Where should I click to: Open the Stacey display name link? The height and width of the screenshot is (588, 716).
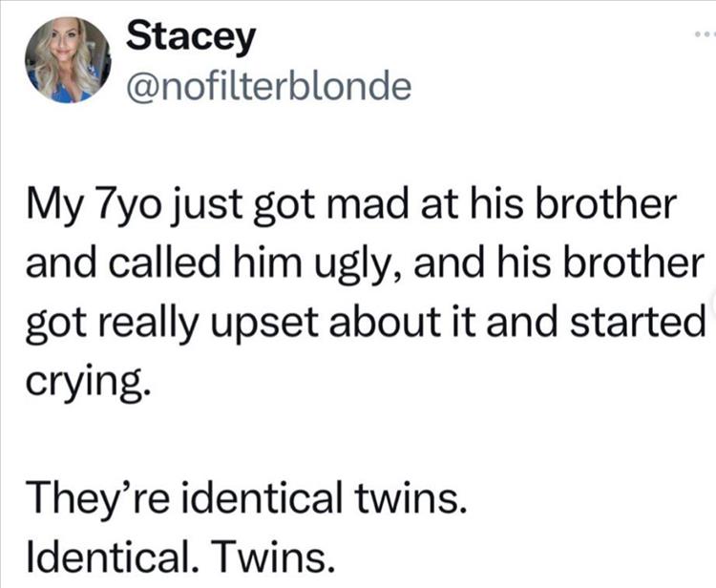(191, 37)
